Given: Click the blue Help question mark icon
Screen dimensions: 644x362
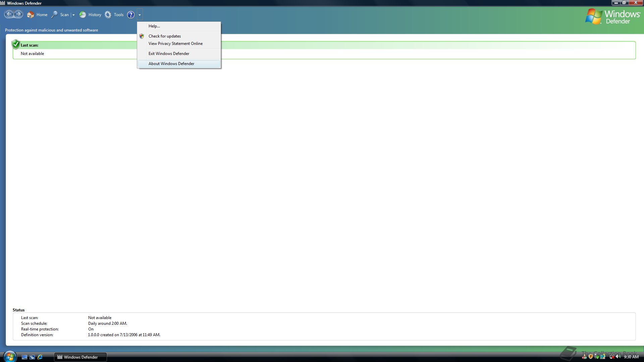Looking at the screenshot, I should click(x=131, y=15).
